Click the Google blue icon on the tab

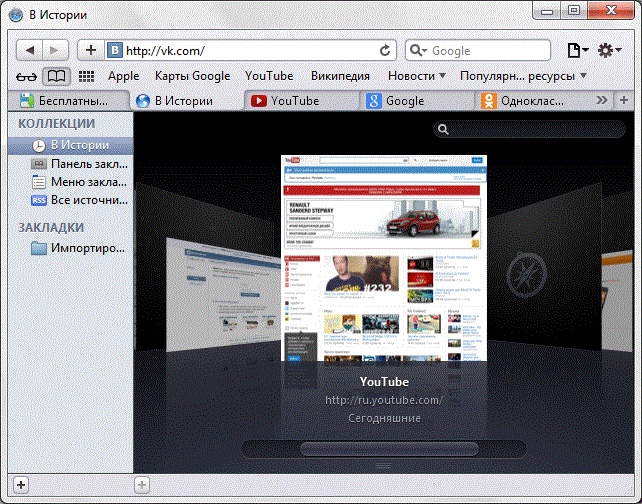pos(373,101)
